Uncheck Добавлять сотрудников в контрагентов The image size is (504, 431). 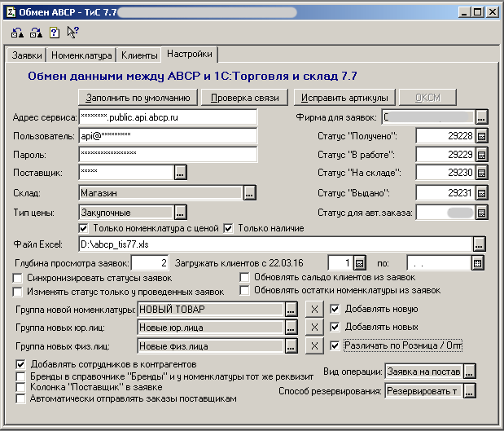pos(20,364)
